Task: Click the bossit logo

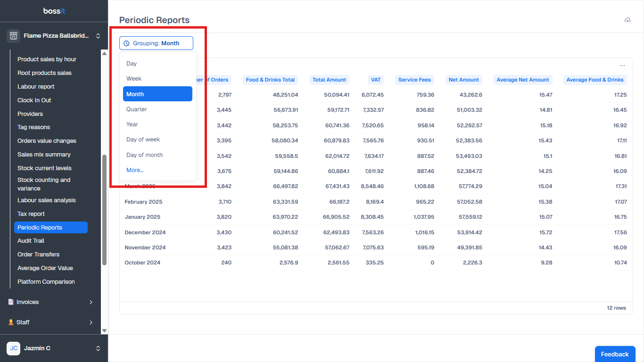Action: coord(54,11)
